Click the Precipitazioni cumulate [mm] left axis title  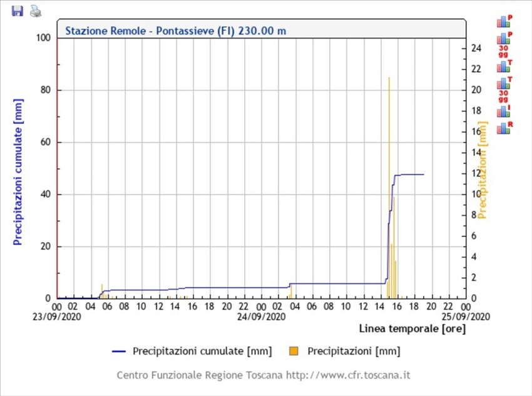pos(18,172)
